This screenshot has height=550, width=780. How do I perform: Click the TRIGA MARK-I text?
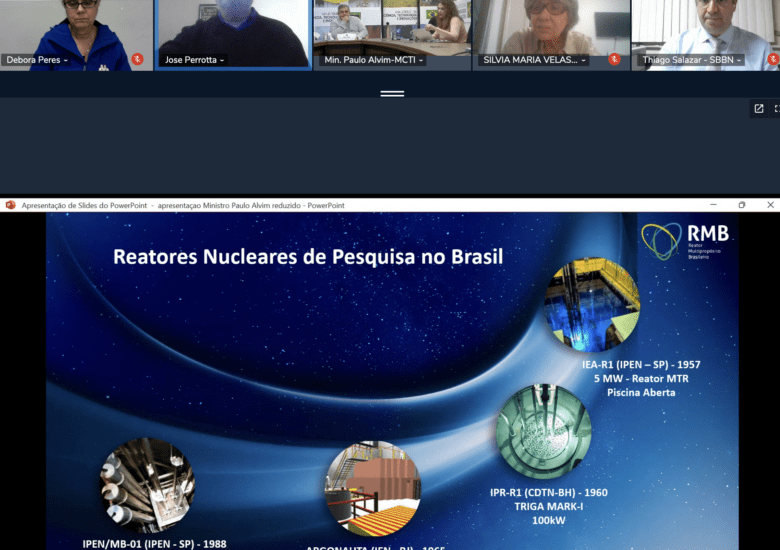point(549,506)
